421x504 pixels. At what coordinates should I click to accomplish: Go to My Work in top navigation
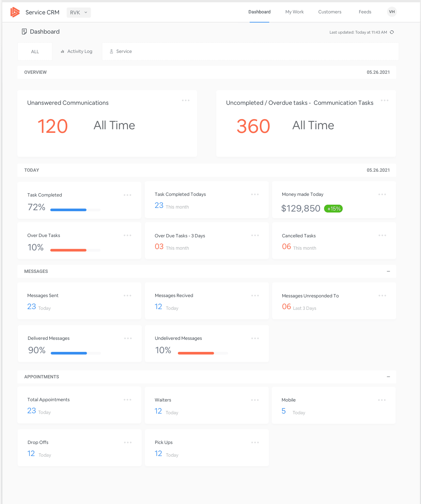click(294, 12)
